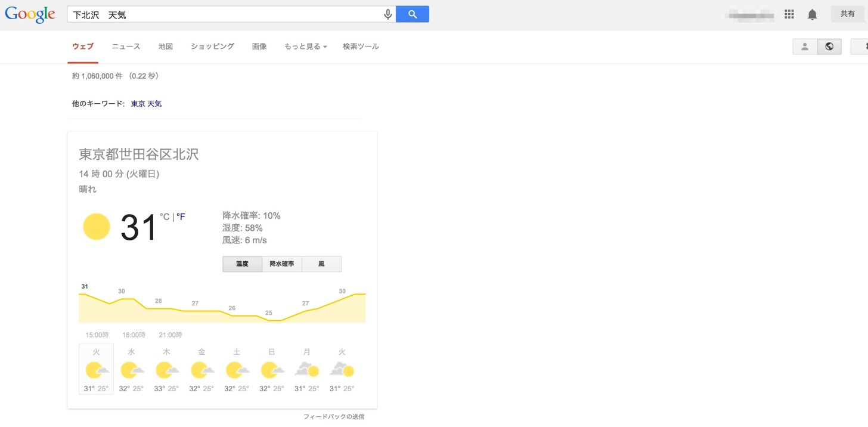
Task: Open the ウェブ tab
Action: coord(83,47)
